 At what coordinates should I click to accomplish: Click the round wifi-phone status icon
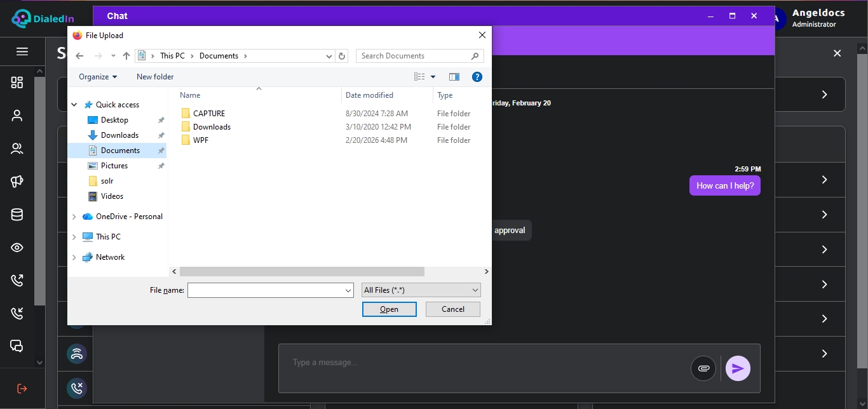(x=77, y=354)
